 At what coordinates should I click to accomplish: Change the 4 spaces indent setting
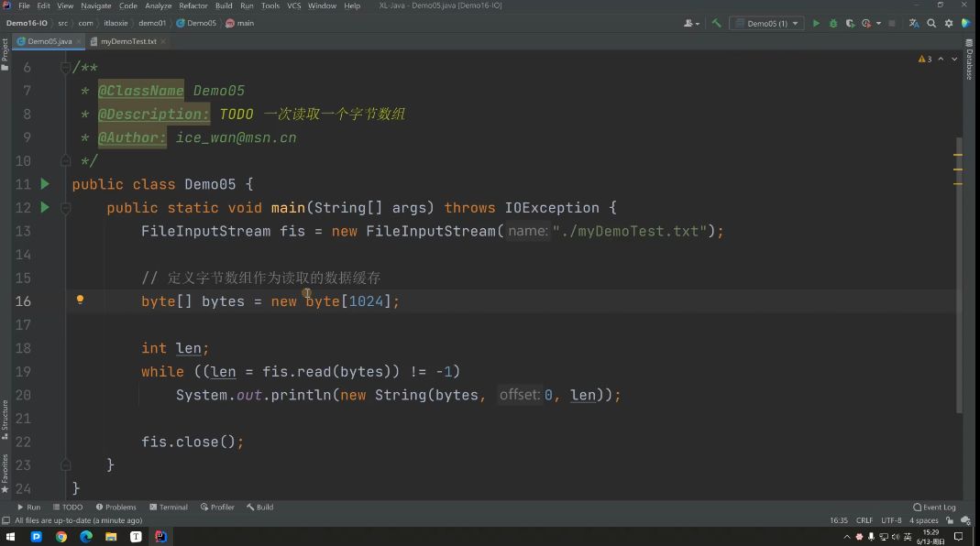(924, 520)
